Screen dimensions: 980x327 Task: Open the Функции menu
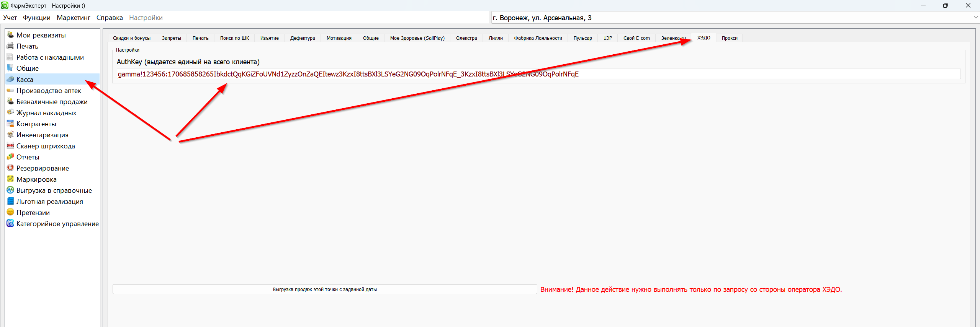pos(36,18)
